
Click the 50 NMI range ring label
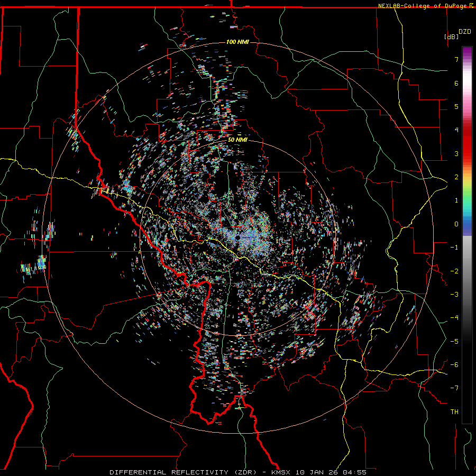[x=237, y=140]
